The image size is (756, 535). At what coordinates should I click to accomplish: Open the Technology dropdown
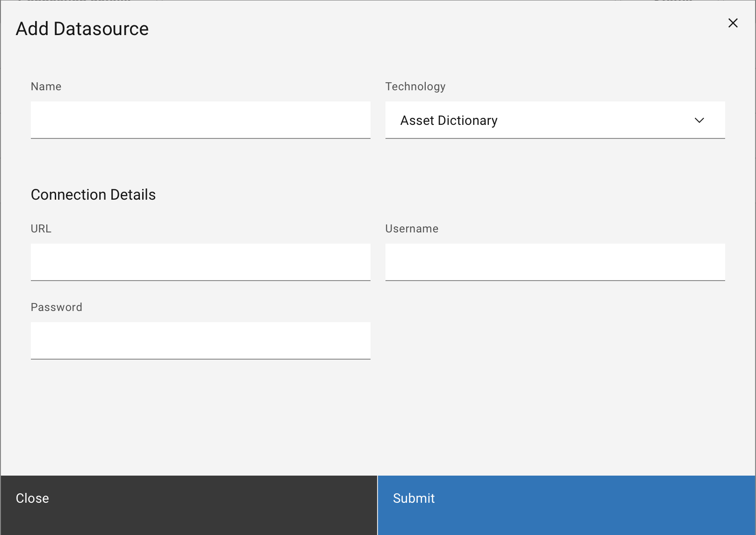pos(554,120)
